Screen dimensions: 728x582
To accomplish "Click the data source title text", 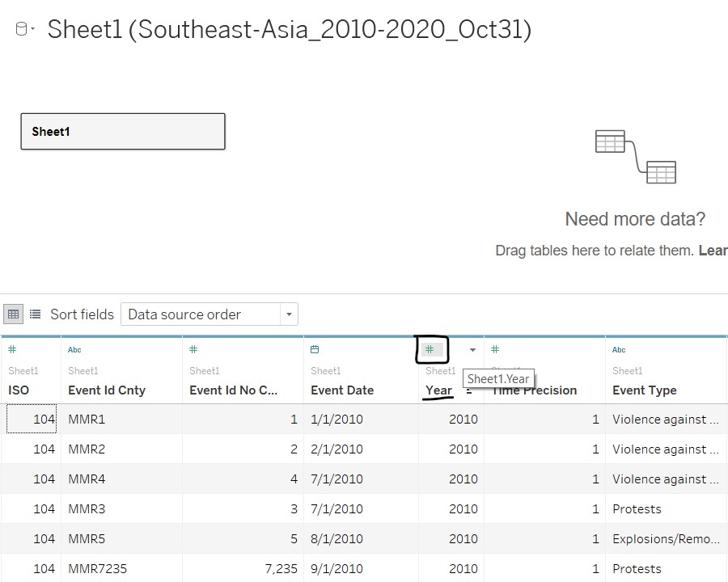I will pos(289,30).
